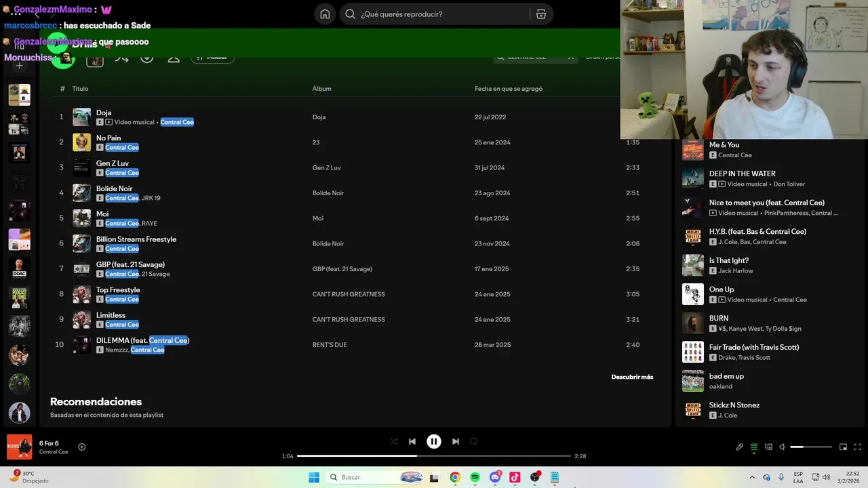
Task: Open Nemzzz artist link
Action: pos(116,350)
